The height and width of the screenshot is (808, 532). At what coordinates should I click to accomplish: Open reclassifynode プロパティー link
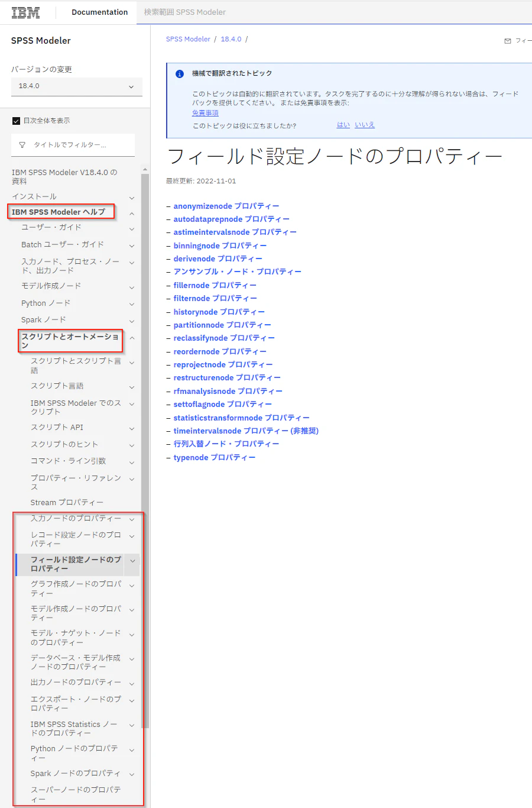[x=225, y=338]
